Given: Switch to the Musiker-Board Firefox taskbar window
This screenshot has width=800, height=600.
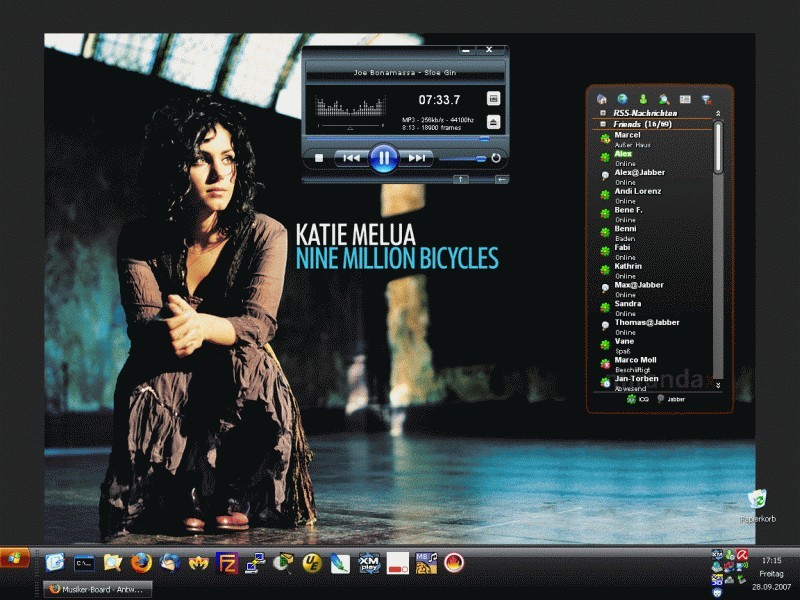Looking at the screenshot, I should tap(97, 589).
